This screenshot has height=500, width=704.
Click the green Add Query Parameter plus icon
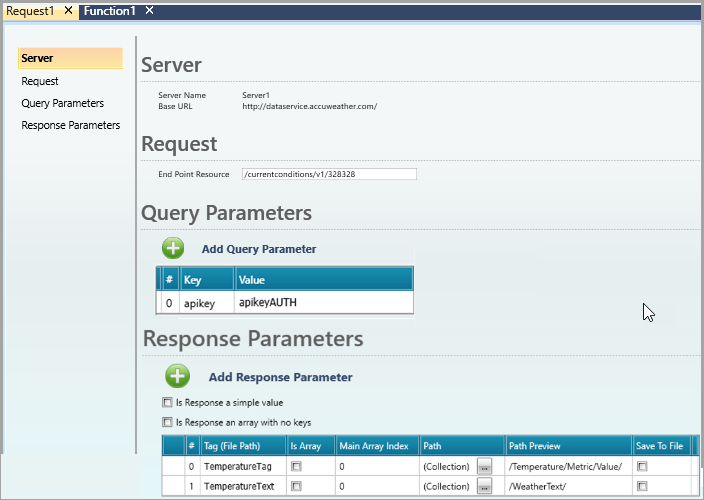tap(173, 248)
